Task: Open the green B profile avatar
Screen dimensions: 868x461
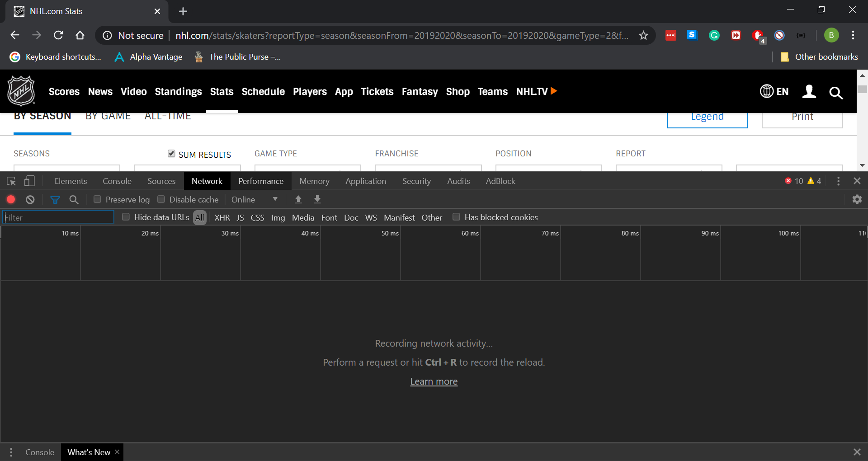Action: (x=831, y=35)
